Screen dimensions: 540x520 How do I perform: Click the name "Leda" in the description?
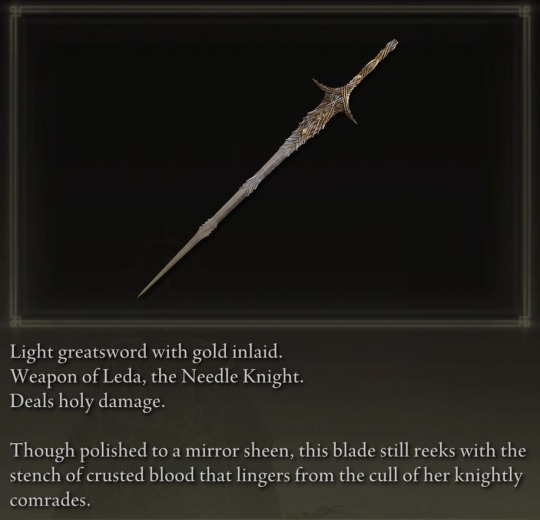(122, 377)
